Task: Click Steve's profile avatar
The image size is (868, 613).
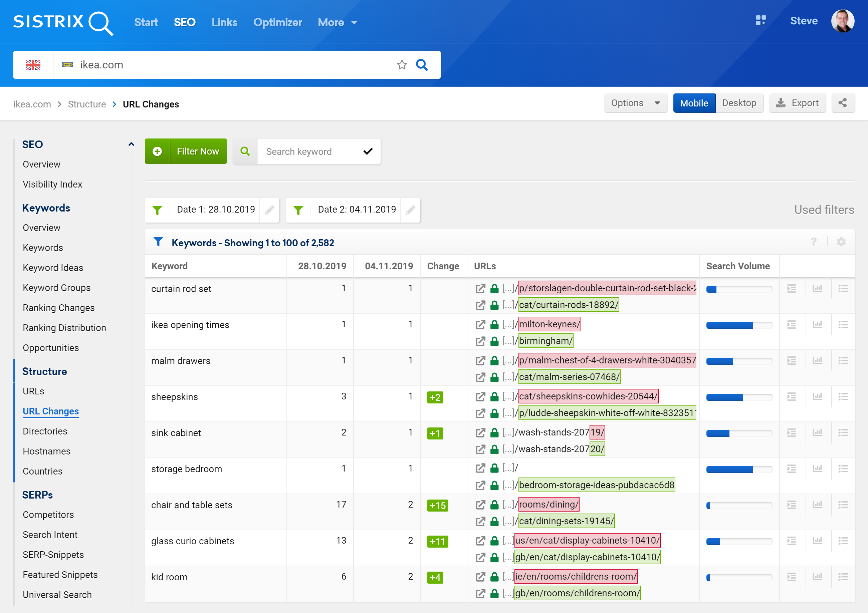Action: coord(842,21)
